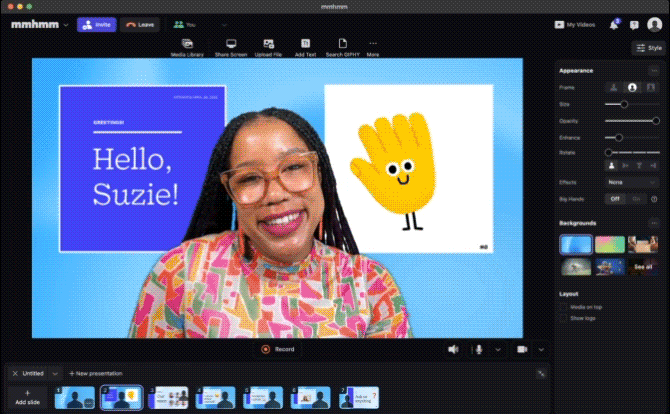Select the upright presenter orientation icon
This screenshot has height=414, width=670.
611,166
